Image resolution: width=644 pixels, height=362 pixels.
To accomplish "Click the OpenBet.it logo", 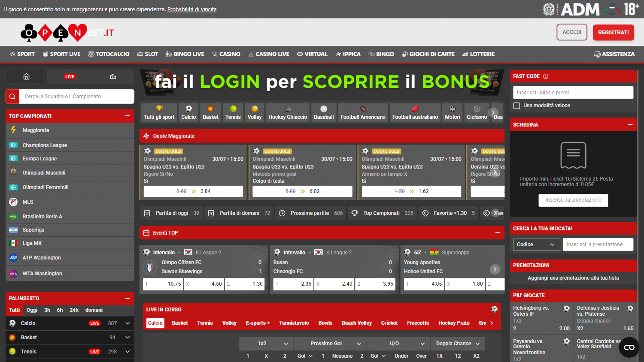I will pos(67,33).
